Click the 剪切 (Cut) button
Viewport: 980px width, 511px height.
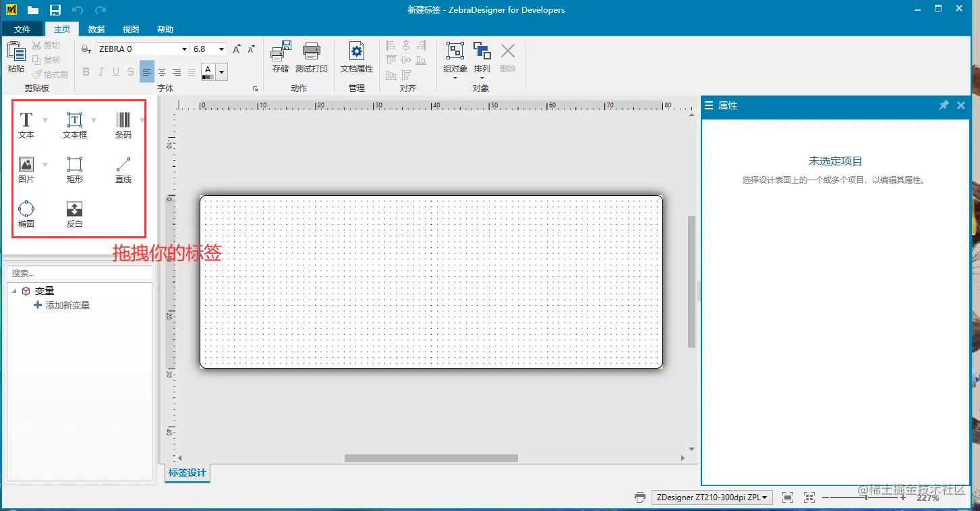47,45
